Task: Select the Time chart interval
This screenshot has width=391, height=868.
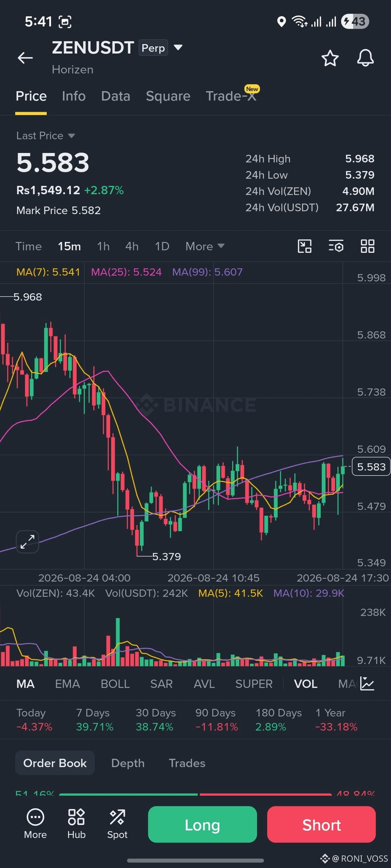Action: (x=29, y=246)
